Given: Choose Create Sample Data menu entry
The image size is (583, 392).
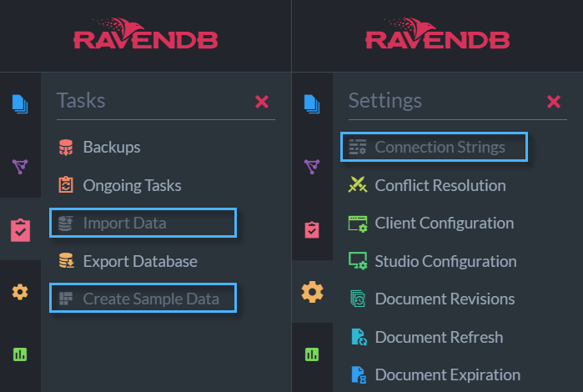Looking at the screenshot, I should (x=143, y=299).
